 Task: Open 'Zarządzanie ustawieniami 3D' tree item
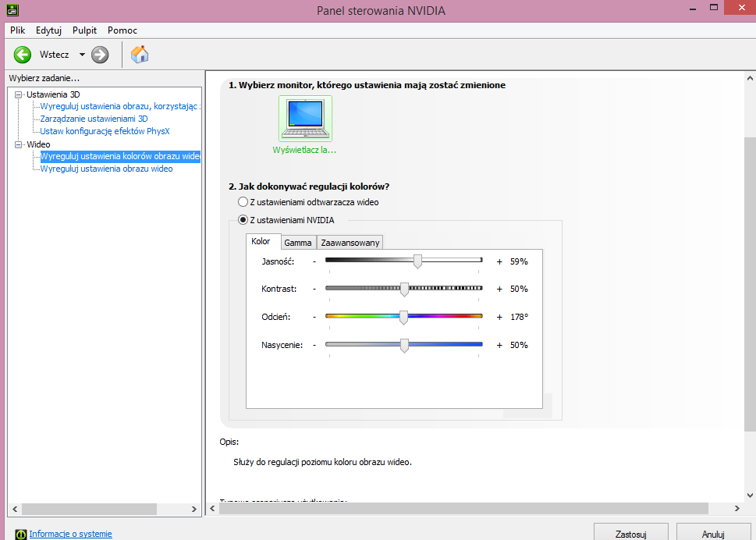click(x=94, y=119)
